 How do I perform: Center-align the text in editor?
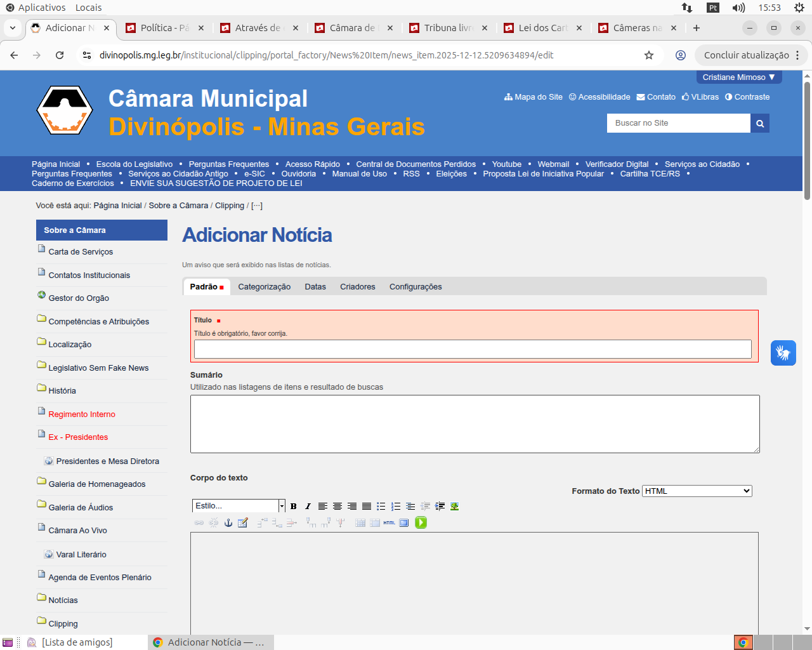(x=337, y=507)
